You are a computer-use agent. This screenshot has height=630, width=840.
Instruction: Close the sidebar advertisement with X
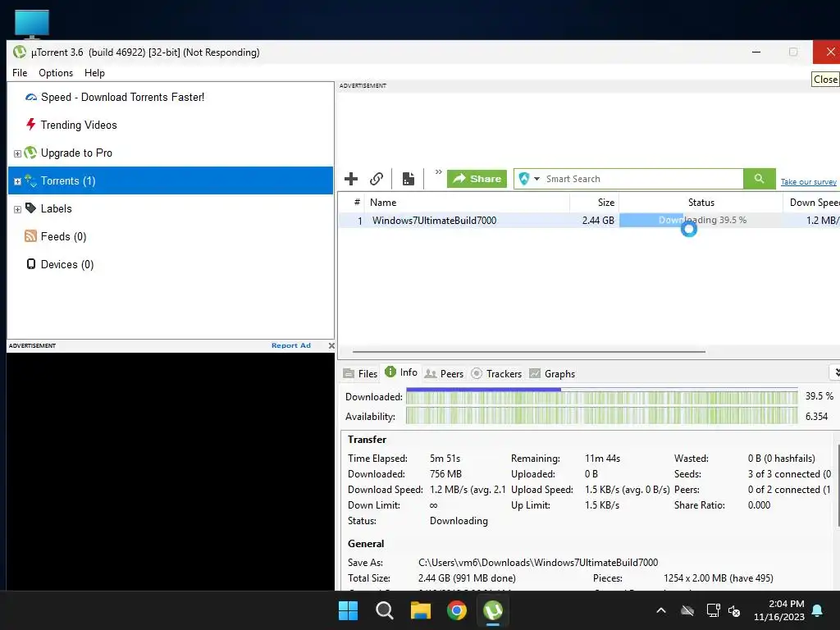tap(331, 345)
